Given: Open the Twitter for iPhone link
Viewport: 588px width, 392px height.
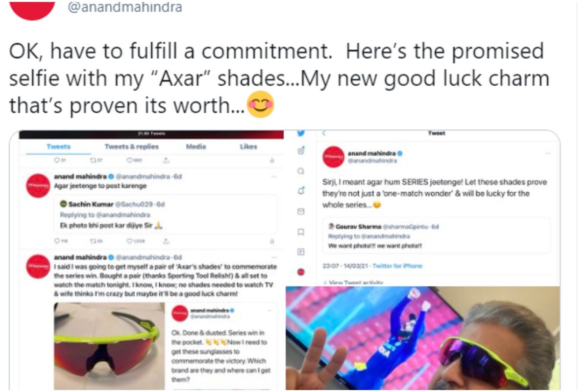Looking at the screenshot, I should [397, 266].
